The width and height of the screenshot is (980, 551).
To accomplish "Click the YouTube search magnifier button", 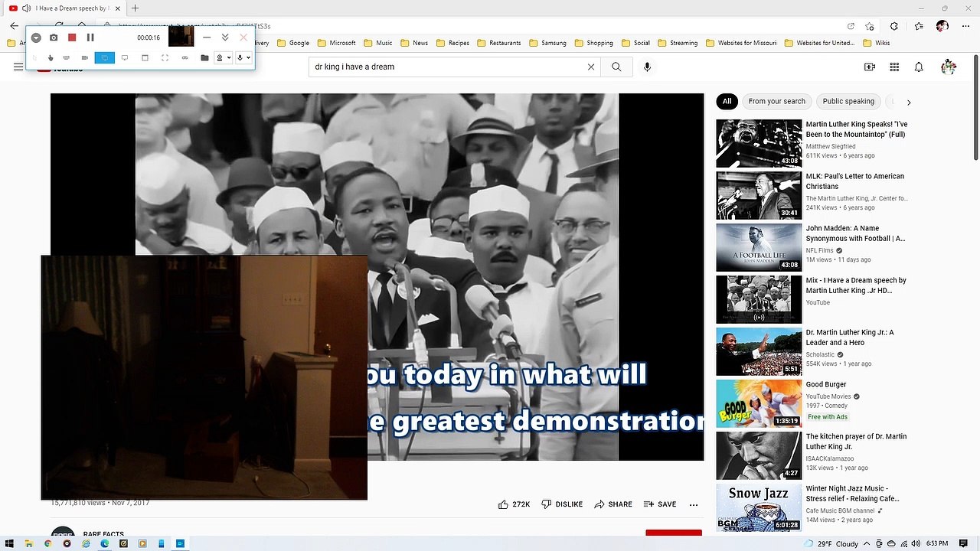I will [616, 67].
